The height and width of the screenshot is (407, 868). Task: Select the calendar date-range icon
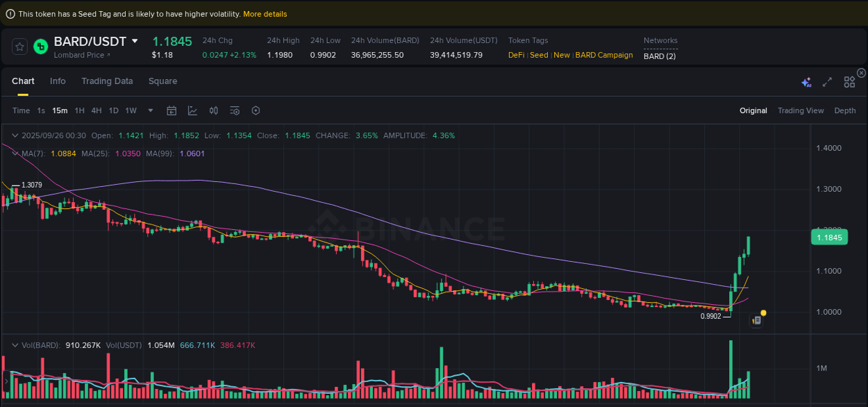pos(172,110)
